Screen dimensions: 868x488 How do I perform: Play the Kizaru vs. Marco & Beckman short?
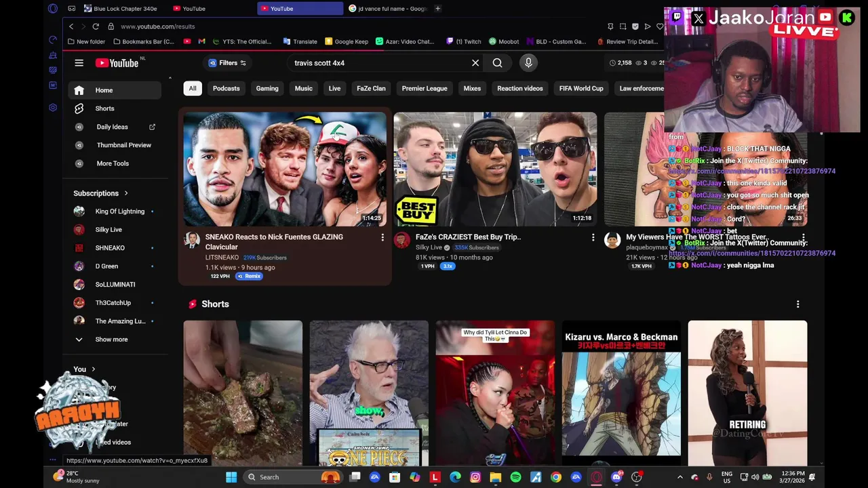(621, 393)
